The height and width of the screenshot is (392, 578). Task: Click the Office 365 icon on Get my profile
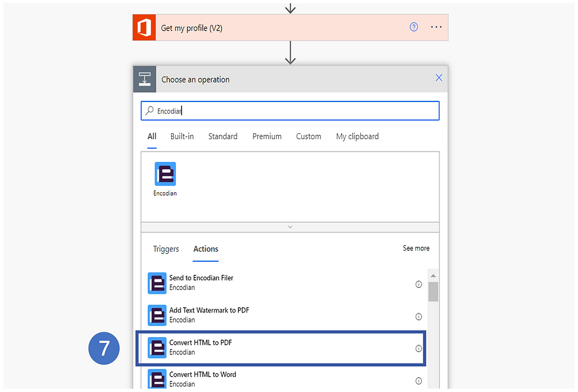pyautogui.click(x=144, y=28)
